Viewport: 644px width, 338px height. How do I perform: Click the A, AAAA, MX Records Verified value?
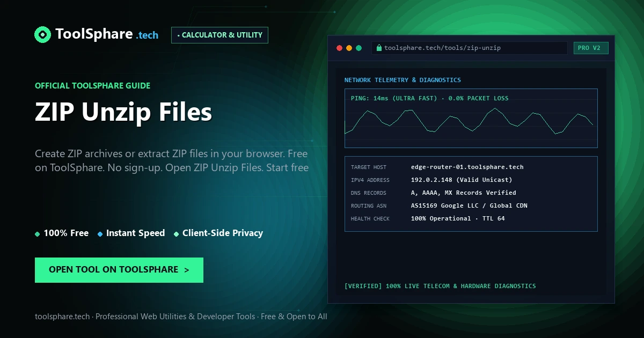464,193
